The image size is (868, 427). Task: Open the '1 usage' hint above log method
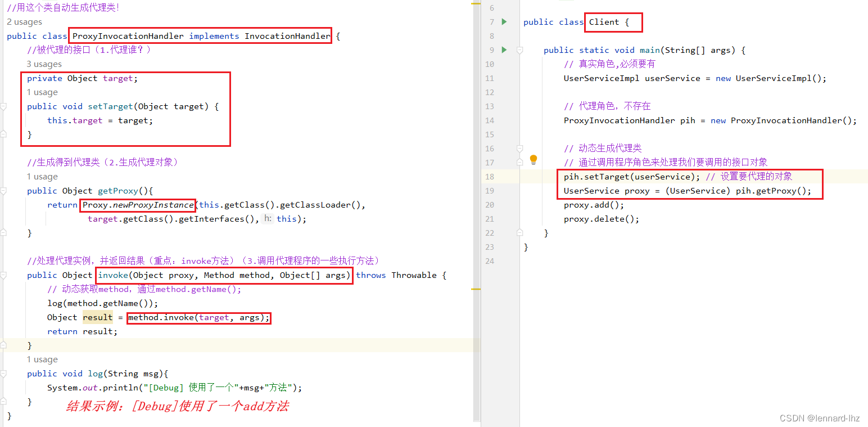pyautogui.click(x=42, y=359)
